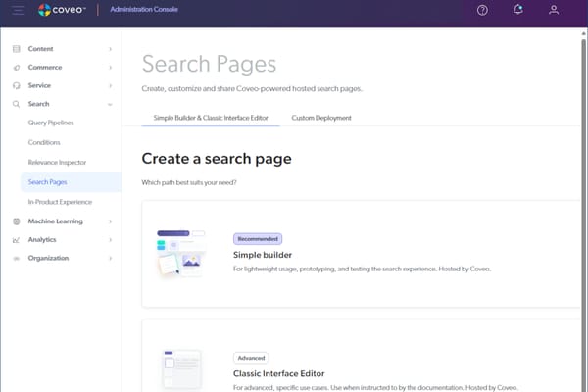The image size is (588, 392).
Task: Click the Content menu label
Action: (x=40, y=49)
